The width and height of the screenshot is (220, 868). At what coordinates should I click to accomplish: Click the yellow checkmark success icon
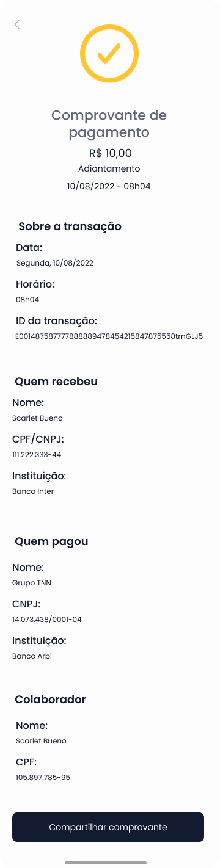click(x=110, y=54)
